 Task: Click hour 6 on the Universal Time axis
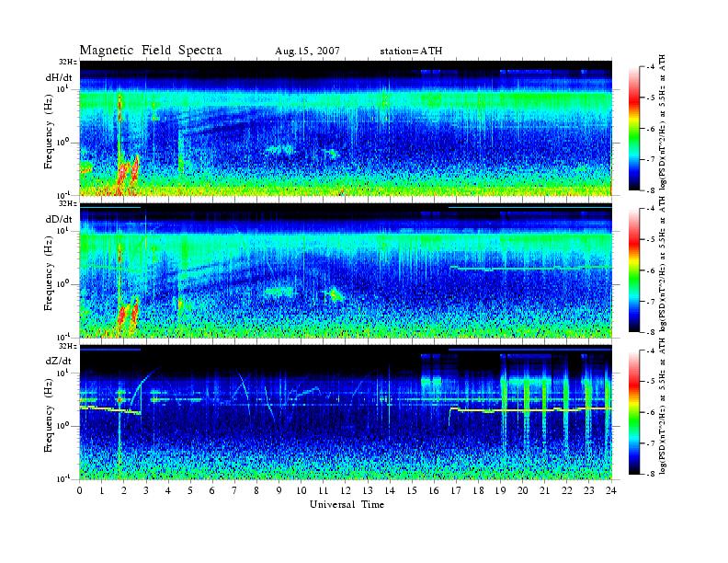[212, 491]
